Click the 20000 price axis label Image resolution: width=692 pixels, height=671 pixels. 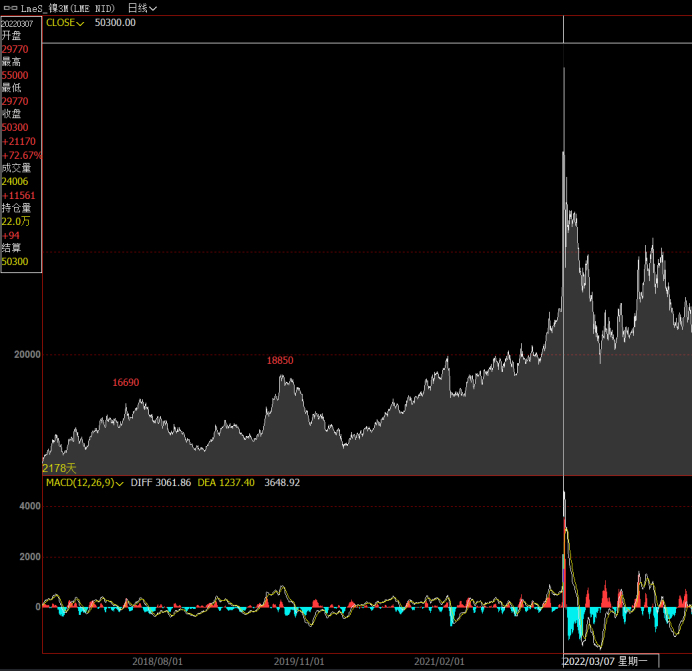tap(26, 354)
